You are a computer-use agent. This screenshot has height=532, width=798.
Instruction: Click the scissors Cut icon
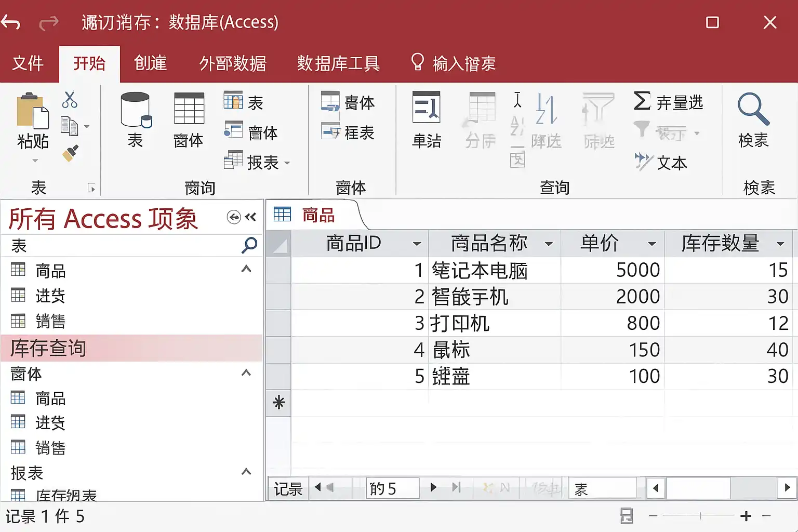coord(69,100)
